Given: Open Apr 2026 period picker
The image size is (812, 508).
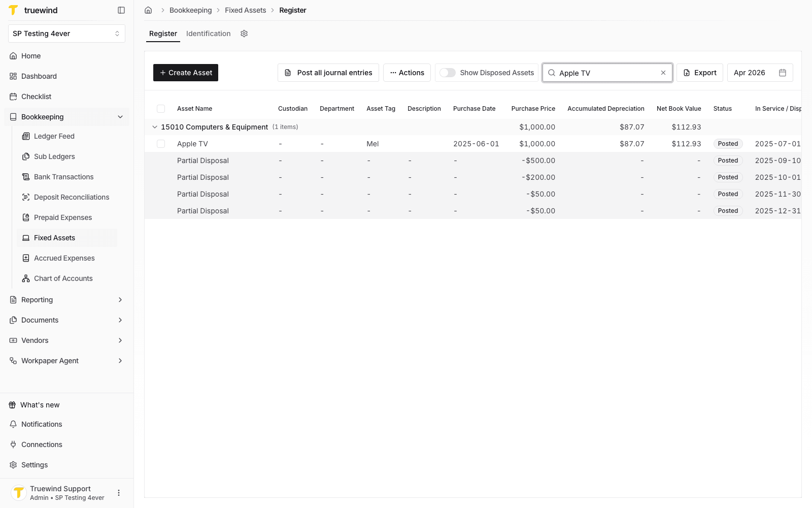Looking at the screenshot, I should click(760, 73).
